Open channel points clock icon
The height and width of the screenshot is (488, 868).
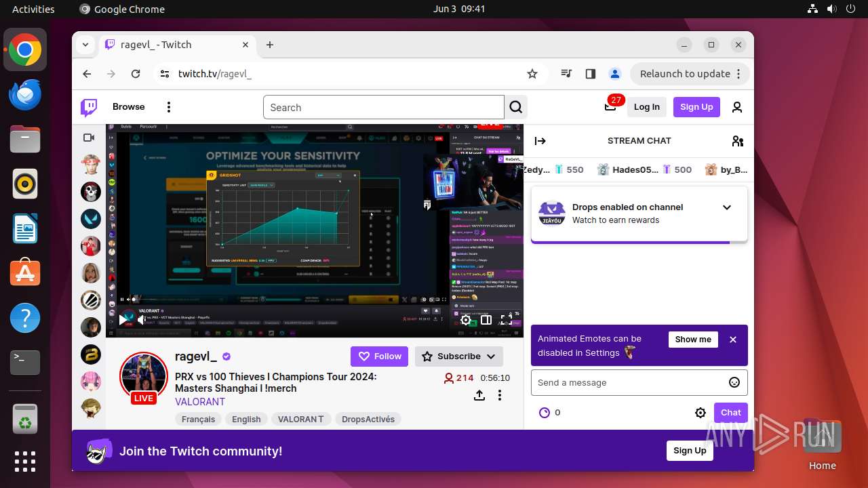pos(544,413)
